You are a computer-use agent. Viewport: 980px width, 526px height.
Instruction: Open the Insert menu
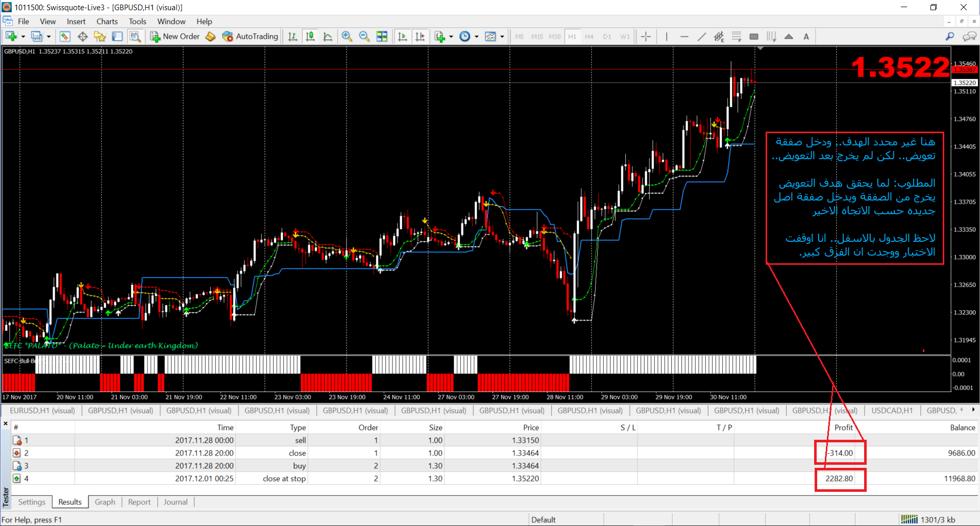(76, 21)
